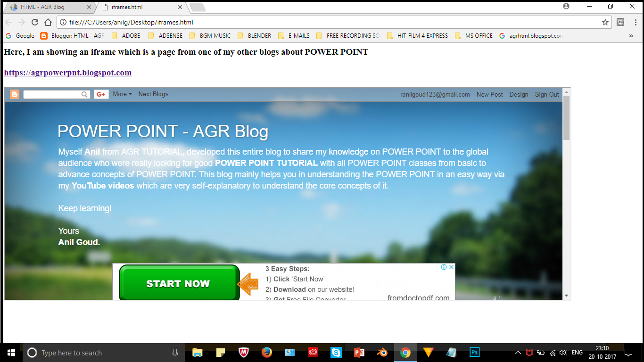Open the Google bookmark
This screenshot has width=644, height=362.
tap(20, 36)
